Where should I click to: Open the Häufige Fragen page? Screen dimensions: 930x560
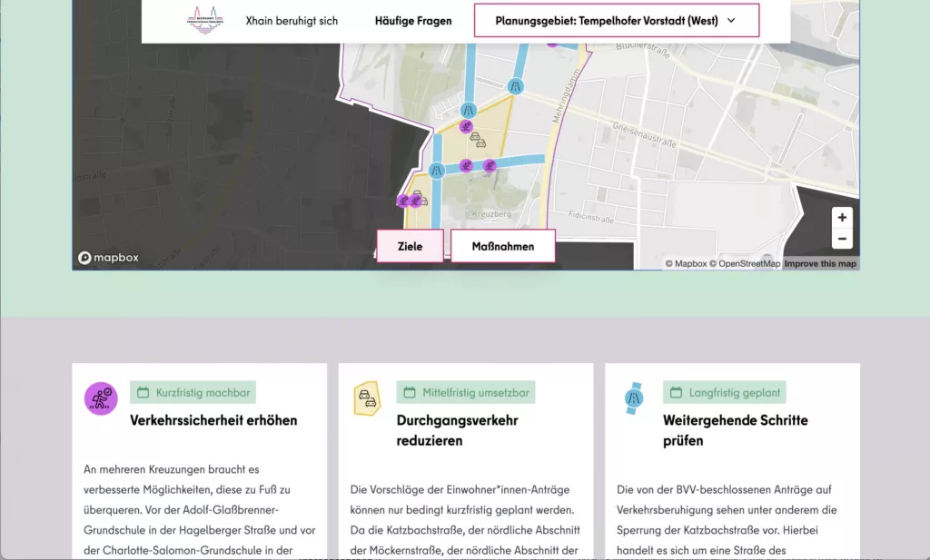(x=413, y=20)
